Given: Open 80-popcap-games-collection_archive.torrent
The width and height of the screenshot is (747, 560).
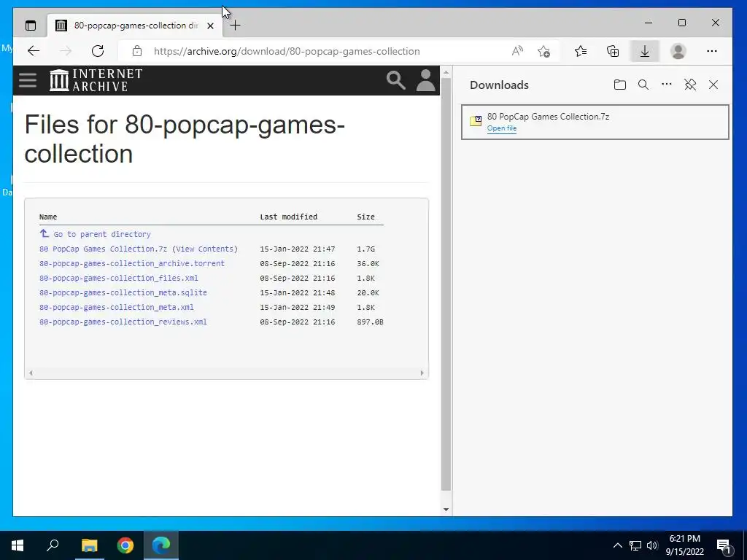Looking at the screenshot, I should tap(132, 263).
